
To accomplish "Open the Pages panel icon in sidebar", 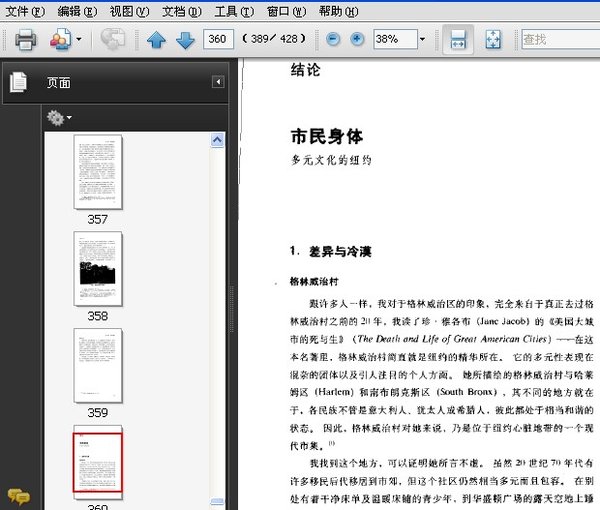I will pos(18,83).
